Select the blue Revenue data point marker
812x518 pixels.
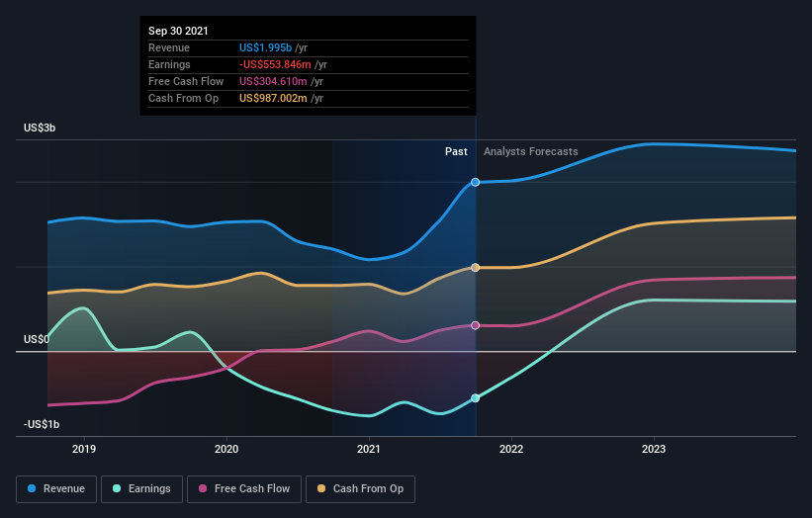tap(475, 182)
